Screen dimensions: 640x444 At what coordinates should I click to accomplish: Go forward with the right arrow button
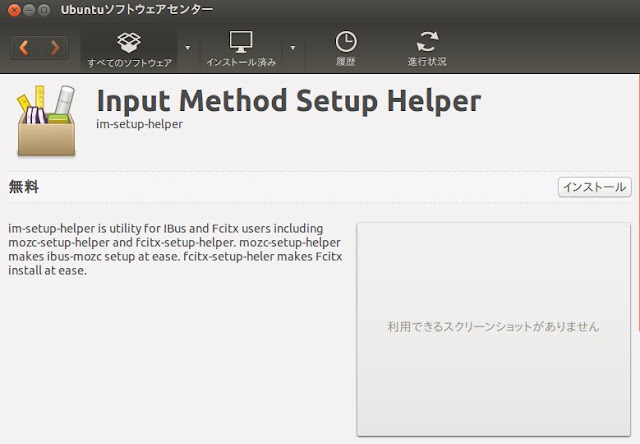point(53,48)
